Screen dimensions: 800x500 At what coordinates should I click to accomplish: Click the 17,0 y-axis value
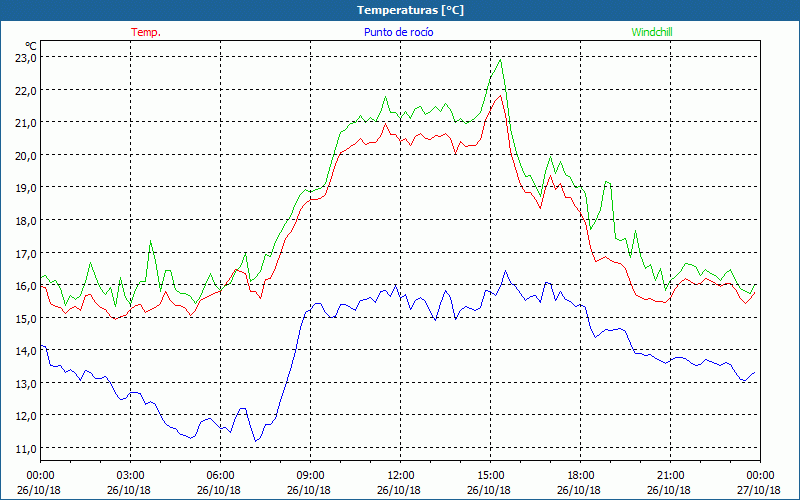[26, 253]
